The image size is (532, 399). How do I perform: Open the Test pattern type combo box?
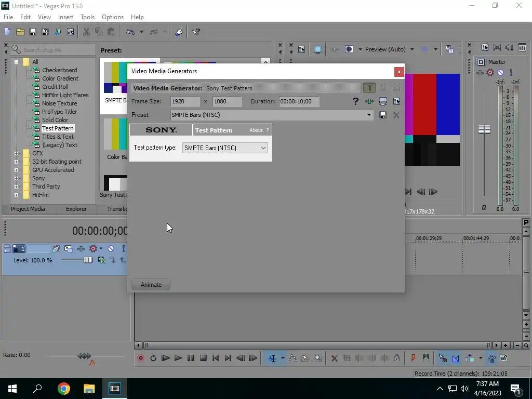tap(225, 148)
